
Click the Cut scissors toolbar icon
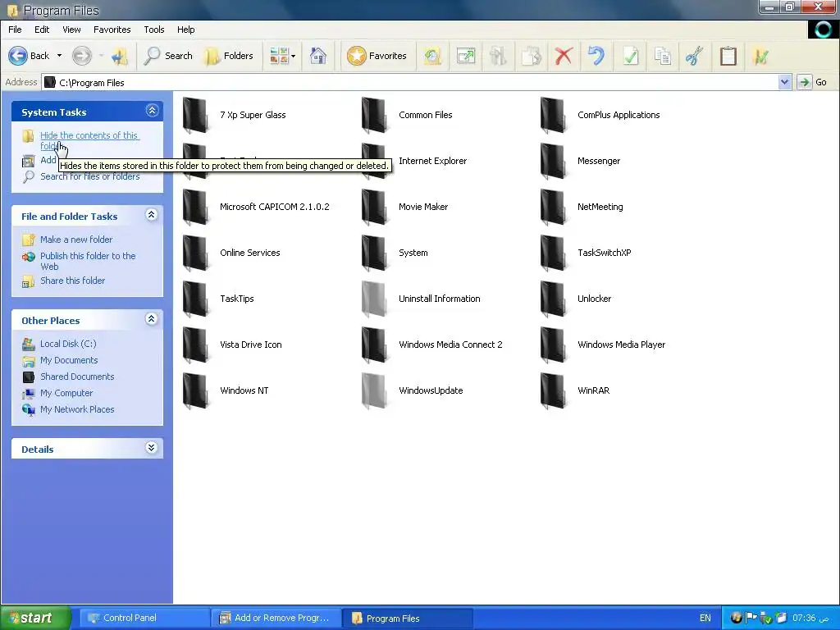[695, 56]
